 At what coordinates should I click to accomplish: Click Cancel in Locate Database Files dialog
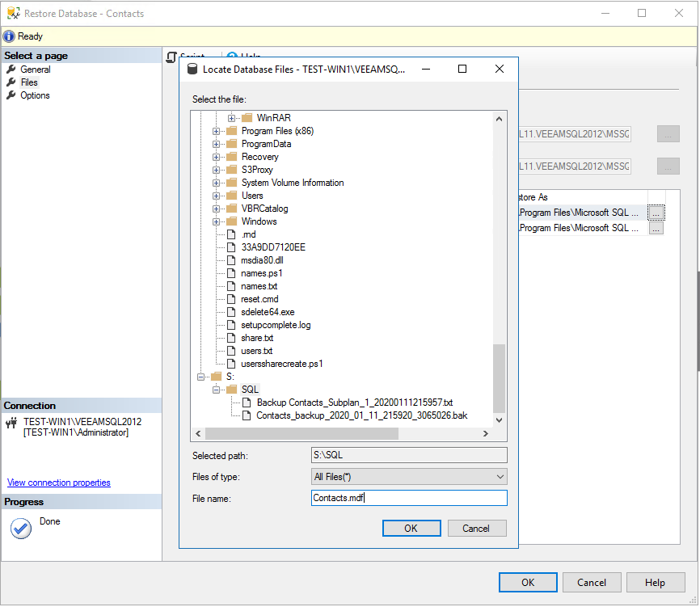(x=477, y=529)
